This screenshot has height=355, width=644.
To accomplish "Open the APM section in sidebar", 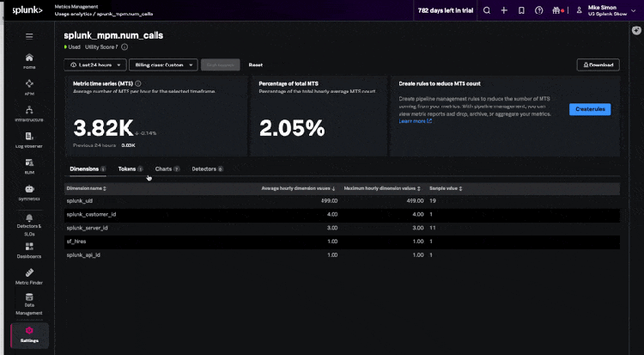I will pos(29,87).
